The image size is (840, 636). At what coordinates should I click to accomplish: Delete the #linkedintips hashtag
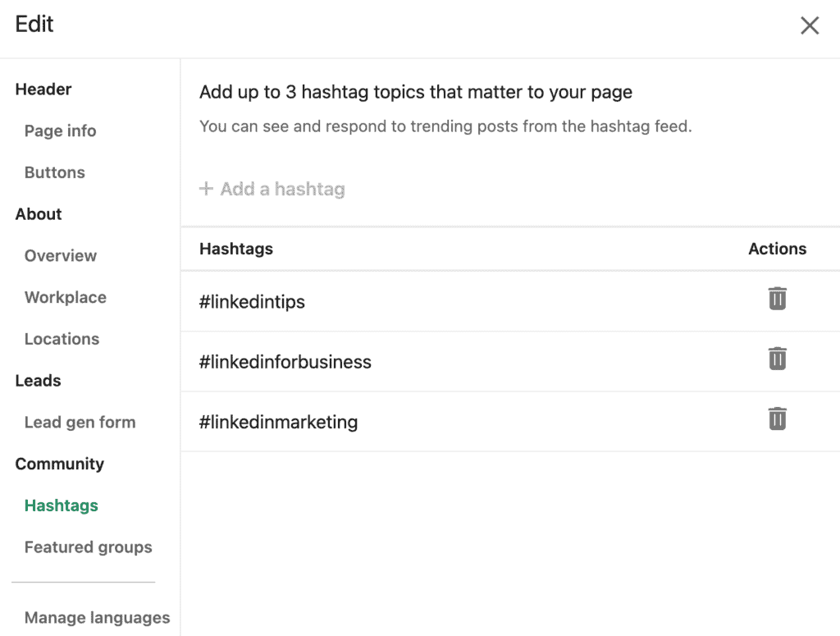point(777,299)
